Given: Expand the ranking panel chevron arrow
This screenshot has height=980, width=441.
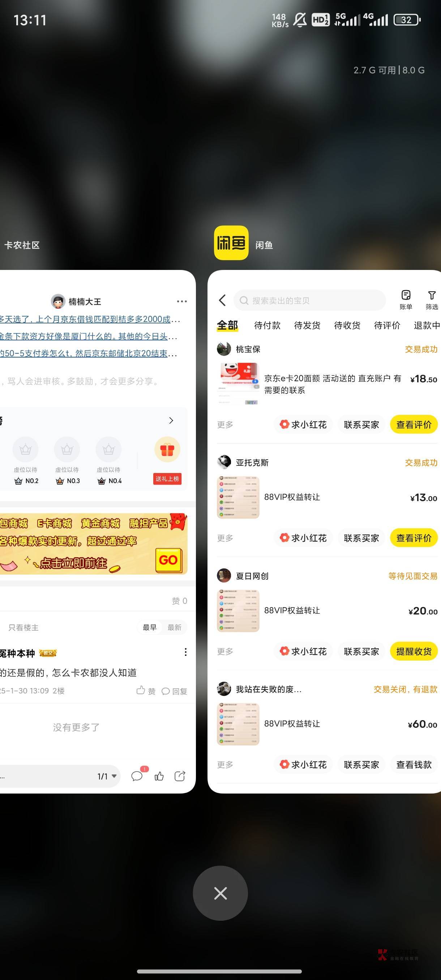Looking at the screenshot, I should tap(171, 420).
